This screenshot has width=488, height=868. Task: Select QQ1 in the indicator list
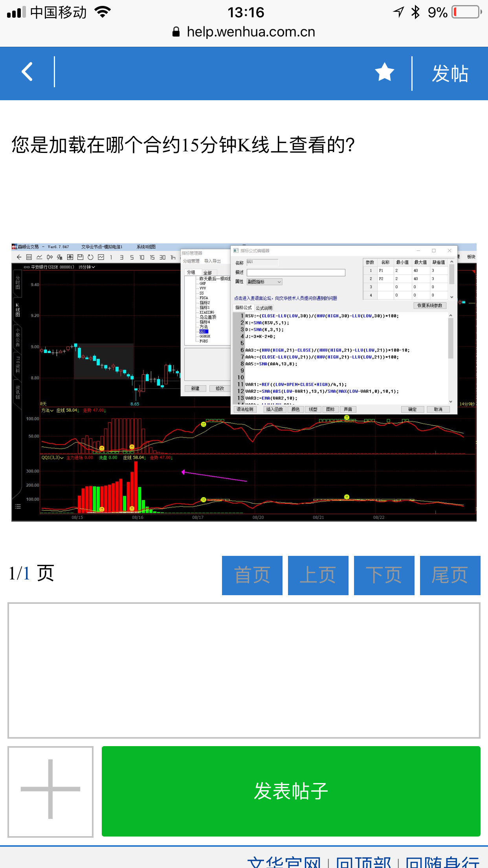[x=204, y=332]
